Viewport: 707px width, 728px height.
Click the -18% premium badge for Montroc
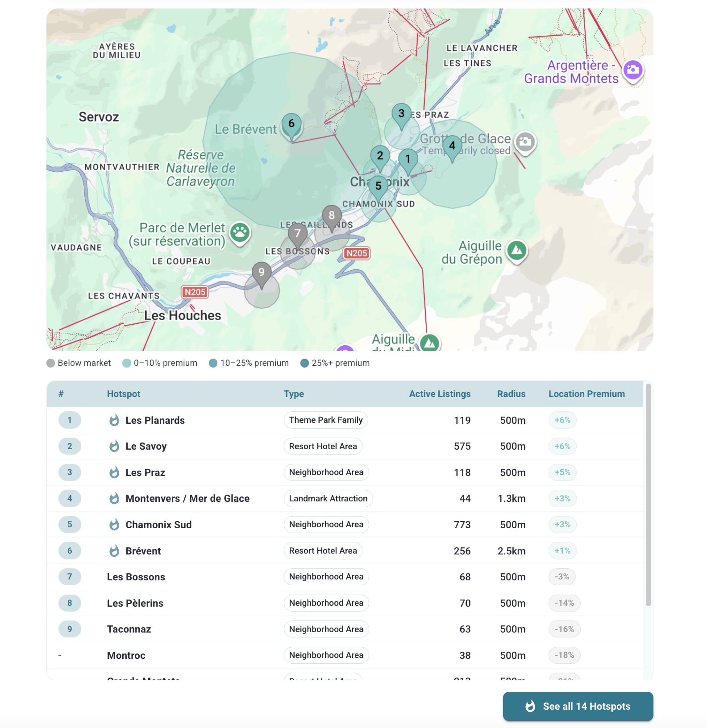pos(564,655)
